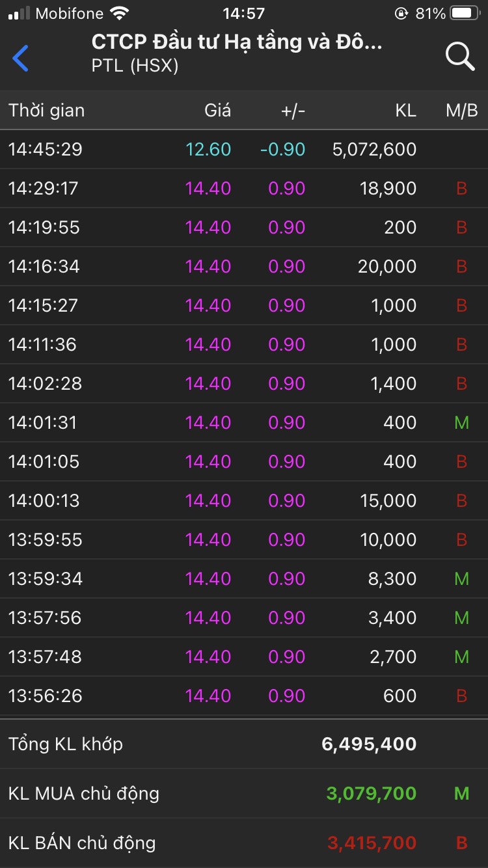Viewport: 488px width, 868px height.
Task: Tap the 14:57 clock in status bar
Action: tap(243, 14)
